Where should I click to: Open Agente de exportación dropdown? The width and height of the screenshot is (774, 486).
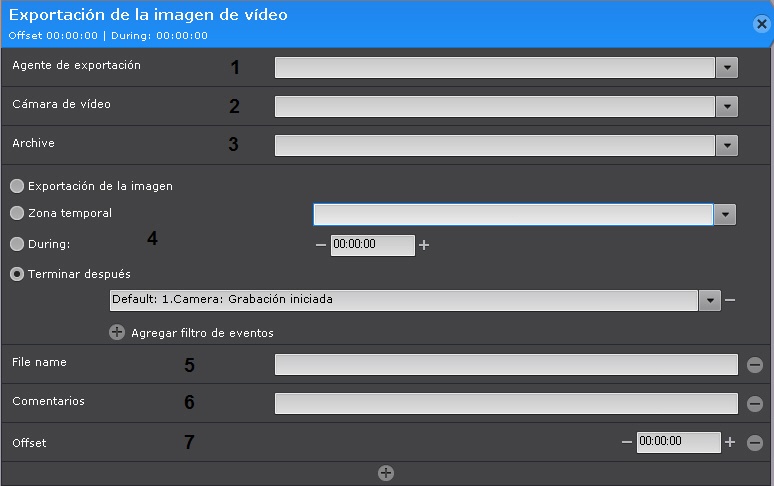727,68
